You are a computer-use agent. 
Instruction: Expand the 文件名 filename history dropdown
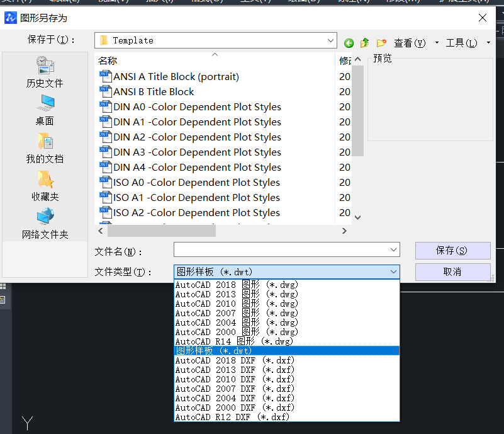[394, 250]
